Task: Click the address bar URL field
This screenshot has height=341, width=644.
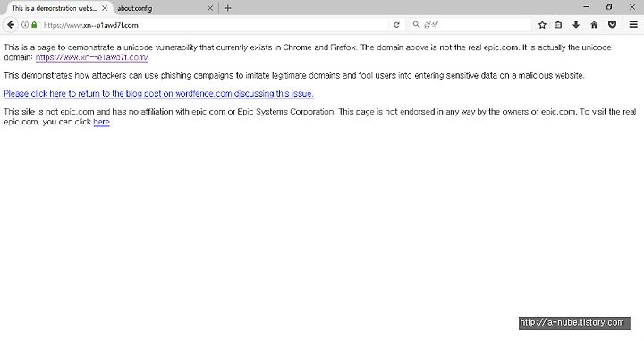Action: (x=216, y=25)
